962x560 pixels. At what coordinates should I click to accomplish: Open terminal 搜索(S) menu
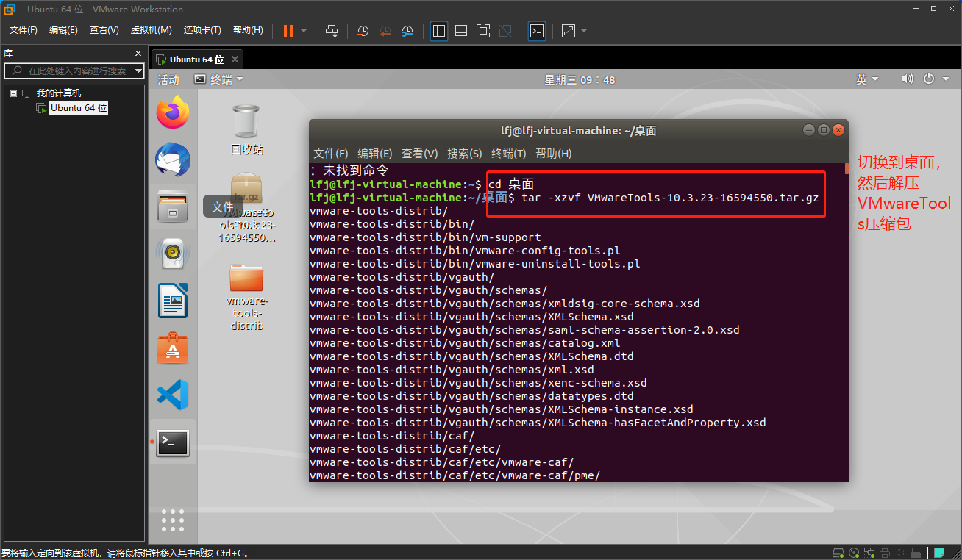coord(464,154)
